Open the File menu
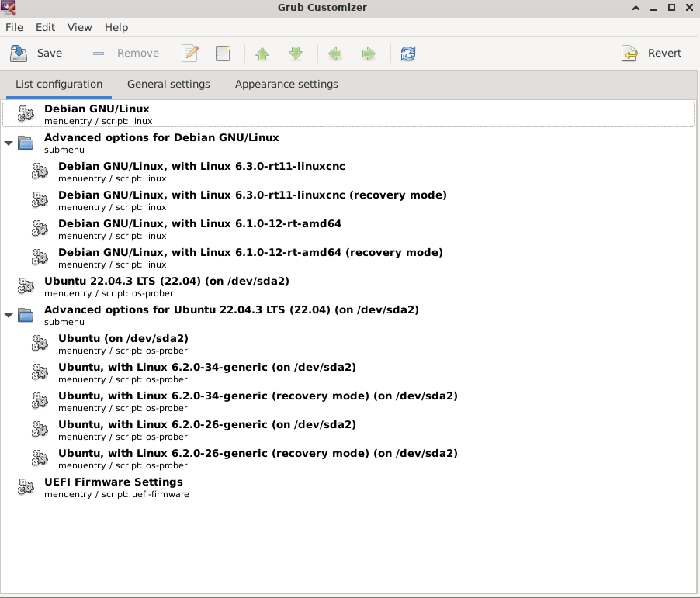 click(x=14, y=27)
